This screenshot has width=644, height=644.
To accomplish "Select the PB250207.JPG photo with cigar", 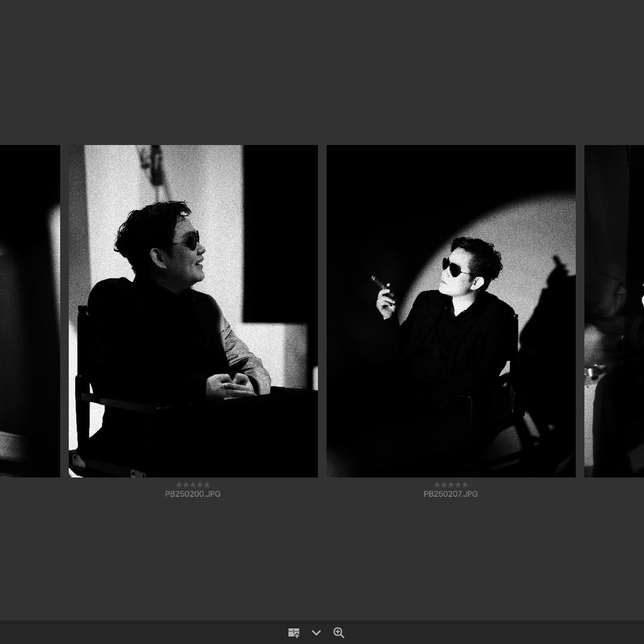I will pos(451,311).
